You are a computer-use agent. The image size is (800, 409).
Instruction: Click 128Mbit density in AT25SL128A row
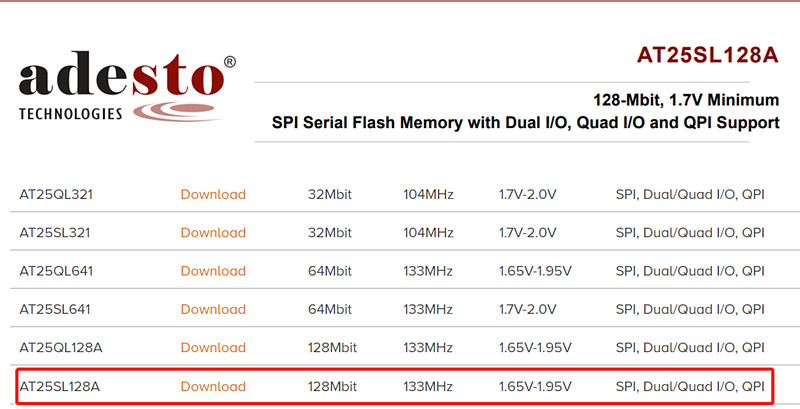[332, 387]
